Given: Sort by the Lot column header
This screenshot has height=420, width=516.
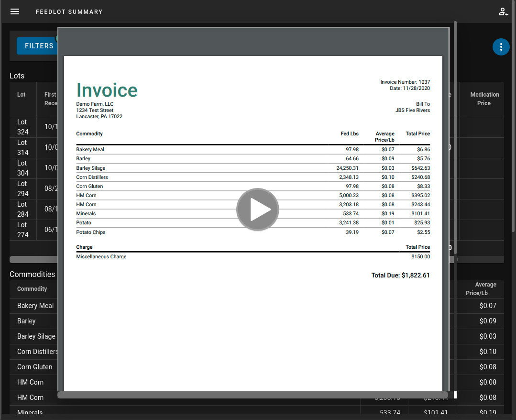Looking at the screenshot, I should pos(22,95).
